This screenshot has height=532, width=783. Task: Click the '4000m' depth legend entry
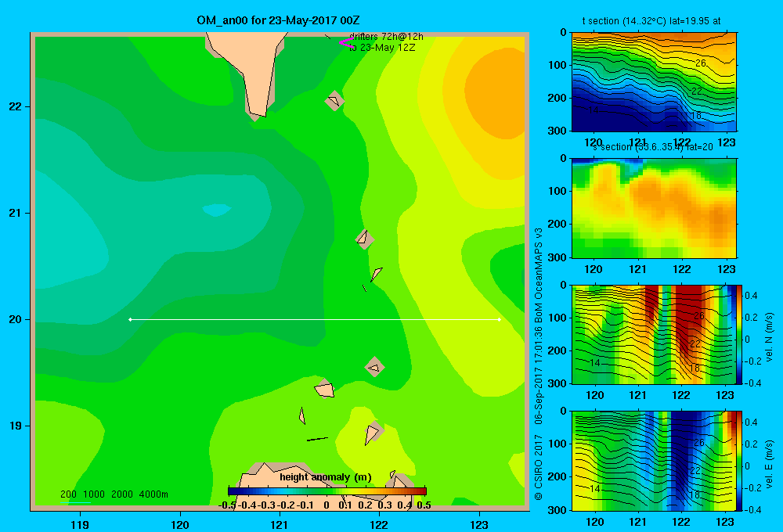(153, 494)
